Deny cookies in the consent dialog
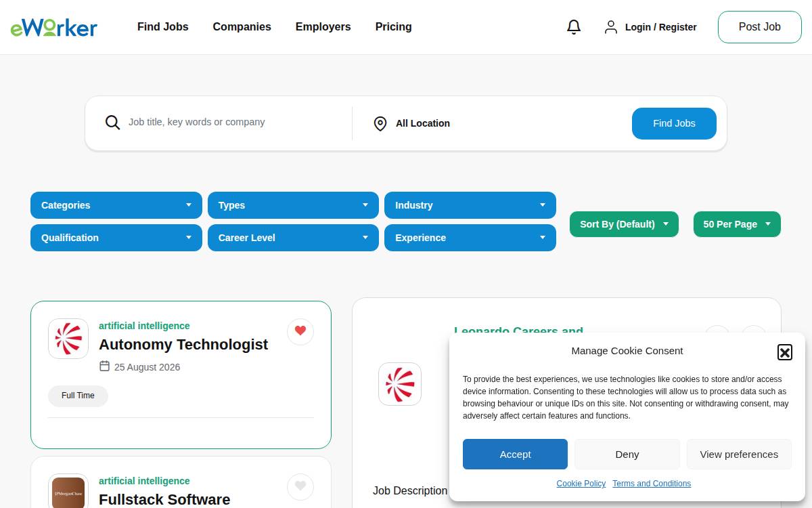The width and height of the screenshot is (812, 508). pyautogui.click(x=627, y=454)
